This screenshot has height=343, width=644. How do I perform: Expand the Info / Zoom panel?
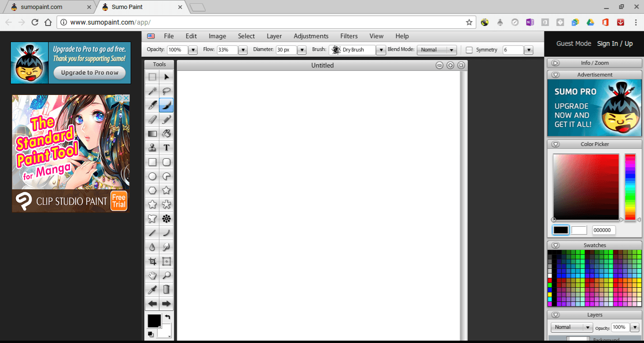[x=555, y=63]
